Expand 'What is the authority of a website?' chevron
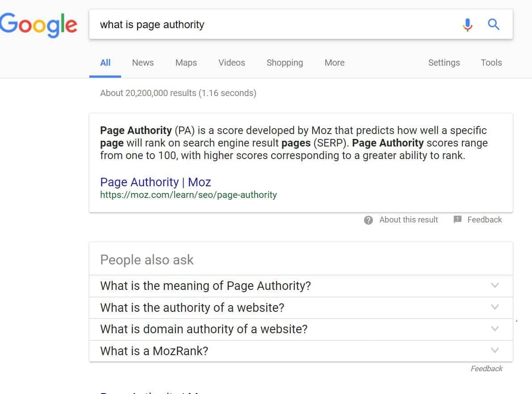532x394 pixels. coord(495,307)
